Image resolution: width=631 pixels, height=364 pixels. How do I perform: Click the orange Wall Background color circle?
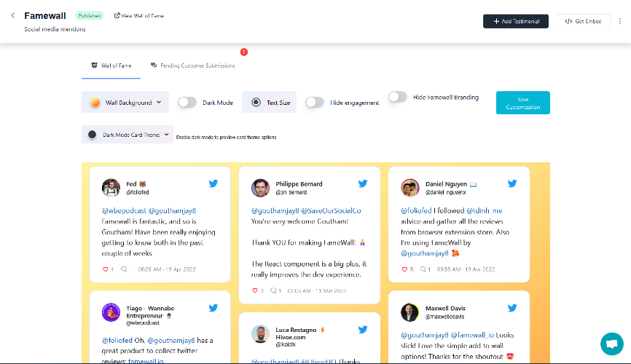coord(95,103)
